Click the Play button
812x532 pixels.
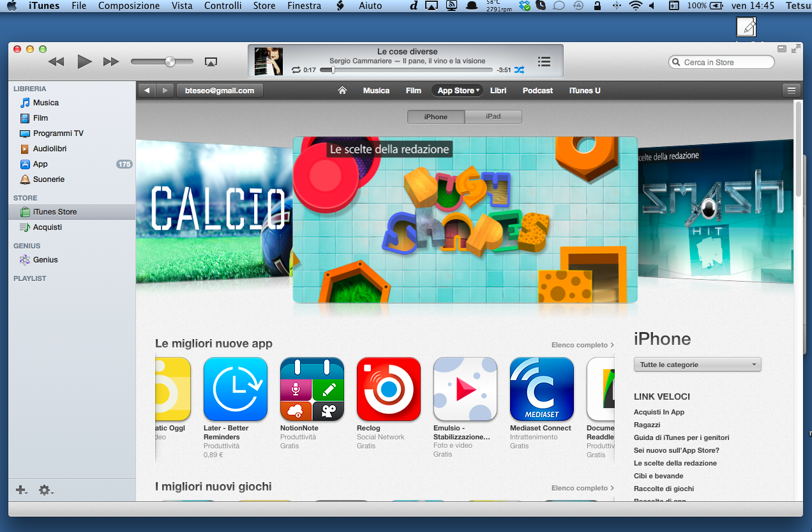pos(84,62)
